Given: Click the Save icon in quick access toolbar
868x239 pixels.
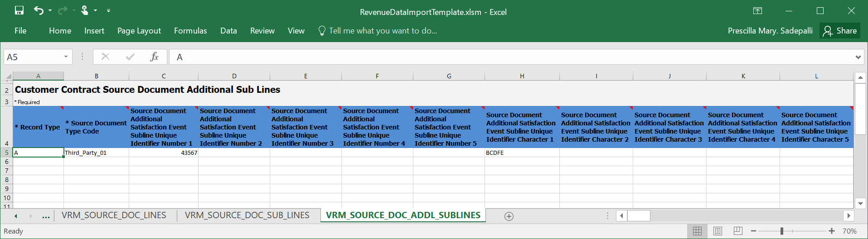Looking at the screenshot, I should coord(19,10).
